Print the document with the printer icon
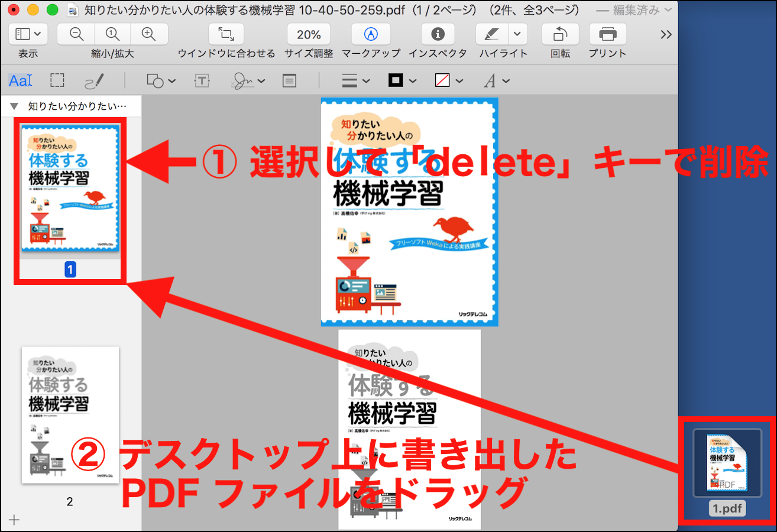 (607, 34)
